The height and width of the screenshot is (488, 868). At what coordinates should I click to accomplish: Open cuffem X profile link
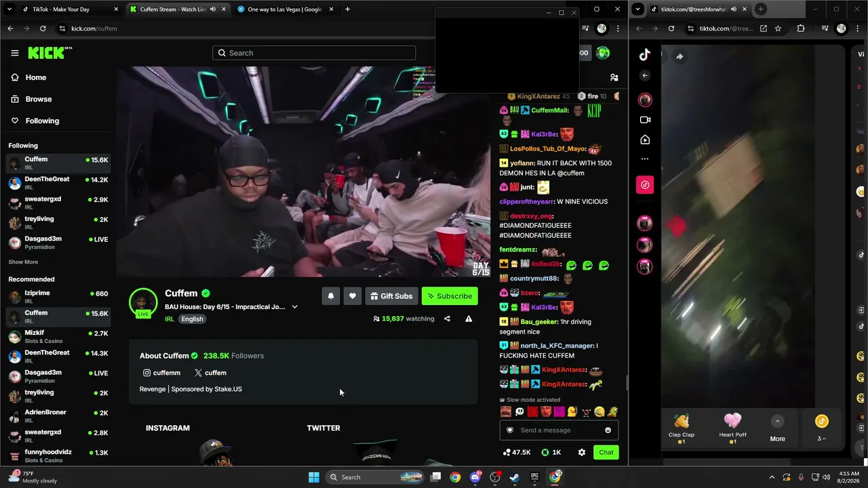click(x=210, y=373)
